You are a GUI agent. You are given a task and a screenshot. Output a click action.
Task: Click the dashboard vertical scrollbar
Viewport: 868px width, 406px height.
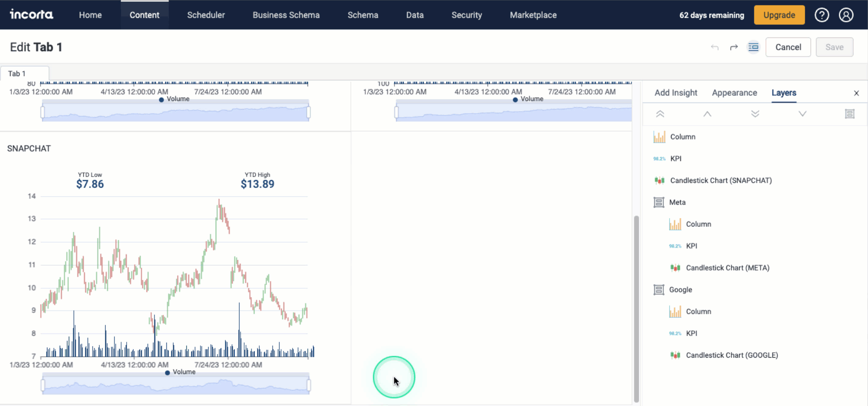point(637,309)
